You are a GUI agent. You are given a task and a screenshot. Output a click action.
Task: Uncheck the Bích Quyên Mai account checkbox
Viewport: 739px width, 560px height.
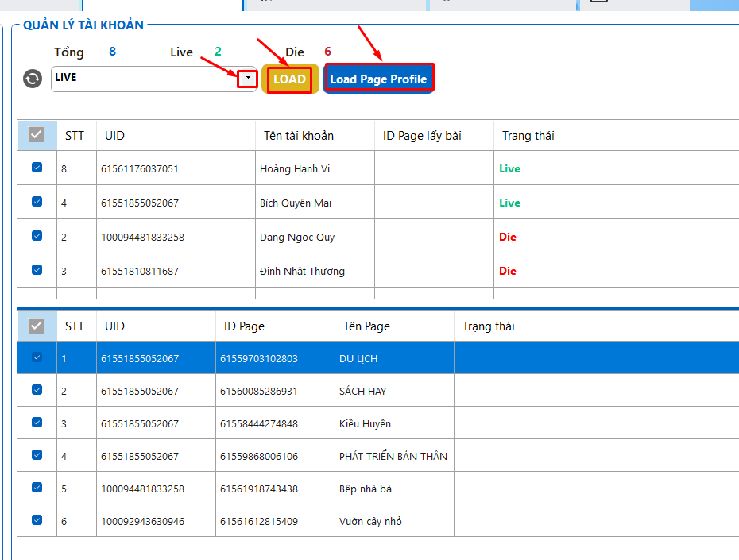[x=37, y=202]
